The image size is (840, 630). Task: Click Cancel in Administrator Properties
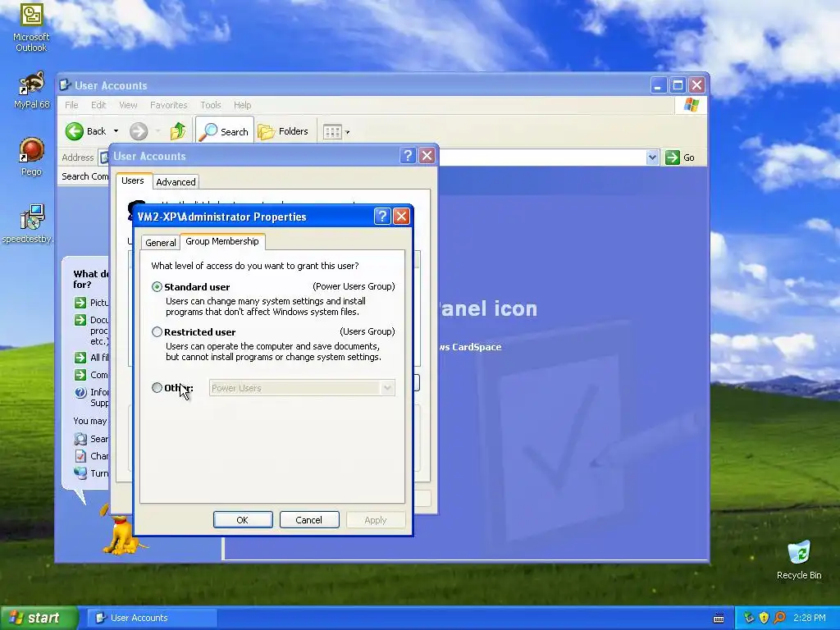click(x=309, y=519)
